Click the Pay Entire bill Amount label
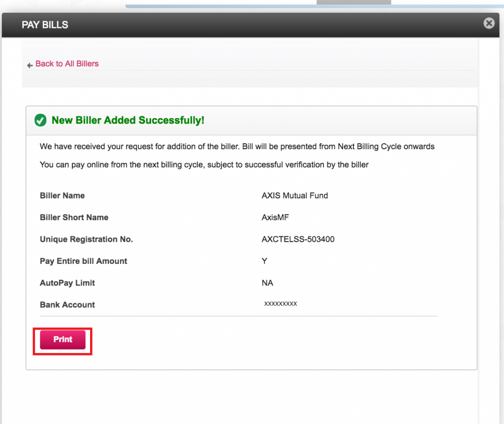The image size is (504, 424). click(x=83, y=261)
